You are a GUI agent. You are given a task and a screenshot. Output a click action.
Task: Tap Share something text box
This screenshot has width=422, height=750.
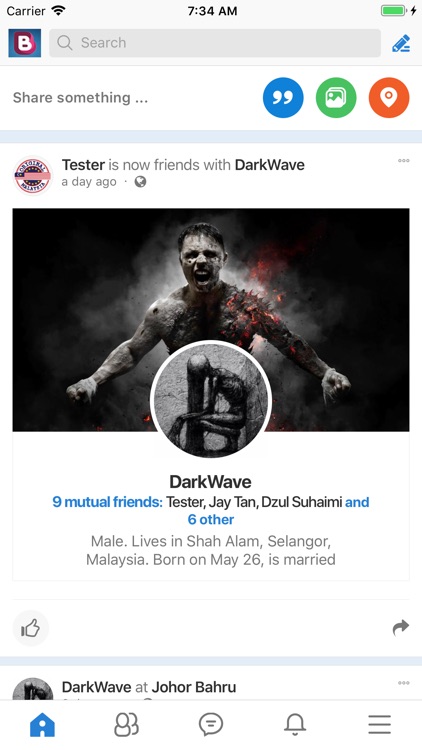[x=80, y=98]
